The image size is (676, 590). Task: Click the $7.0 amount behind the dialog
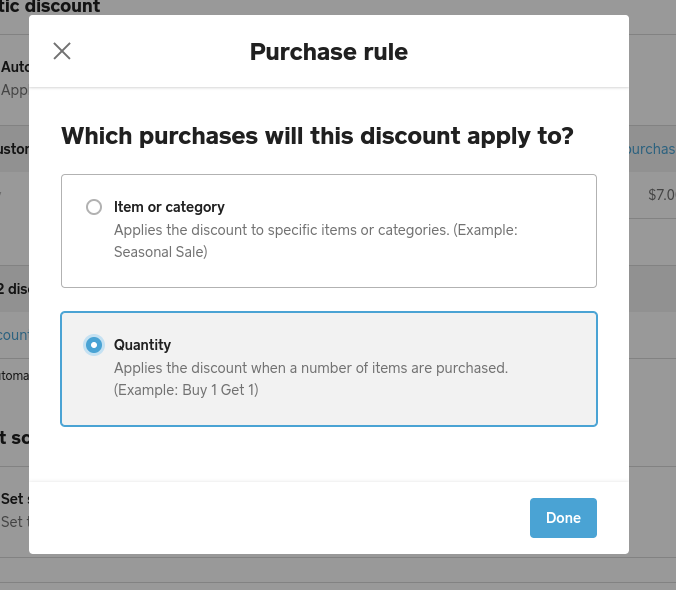pyautogui.click(x=661, y=195)
